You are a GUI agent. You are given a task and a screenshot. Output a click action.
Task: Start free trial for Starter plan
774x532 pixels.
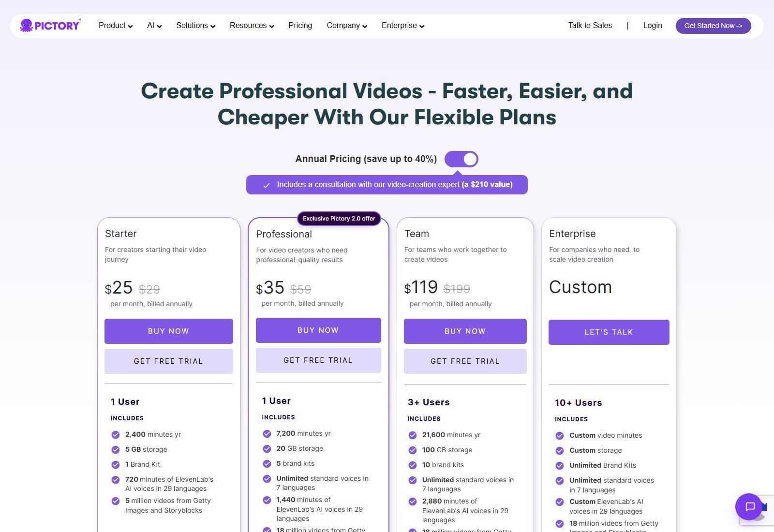(x=168, y=361)
